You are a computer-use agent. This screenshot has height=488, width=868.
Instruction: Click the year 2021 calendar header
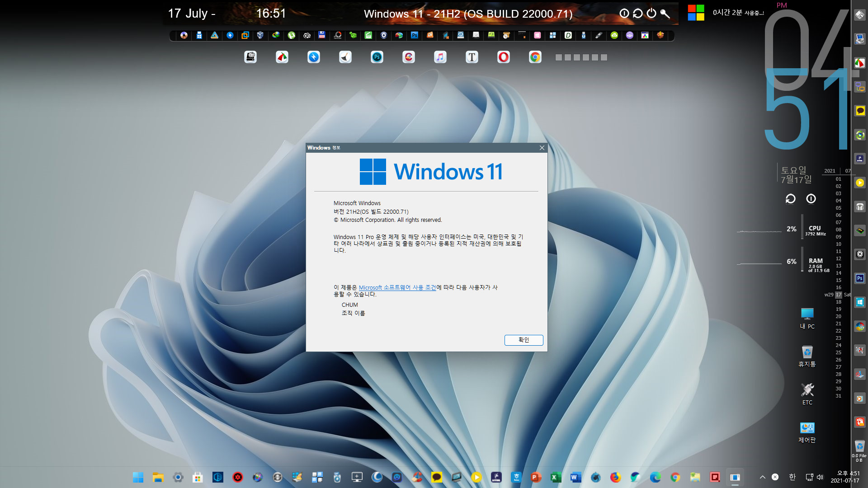pos(830,171)
